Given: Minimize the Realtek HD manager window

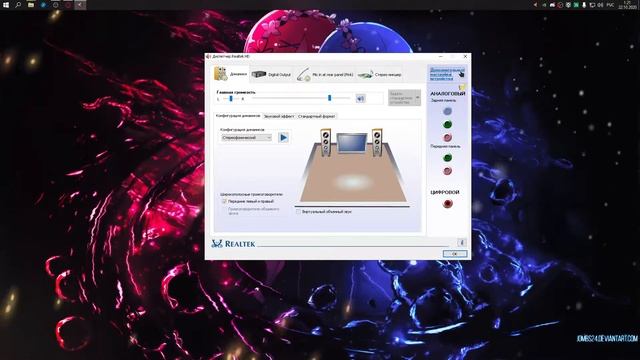Looking at the screenshot, I should (441, 56).
